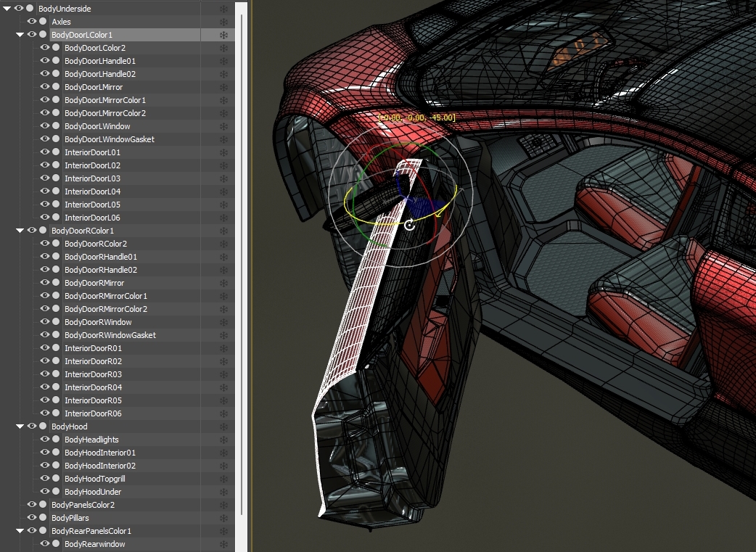756x552 pixels.
Task: Collapse BodyRearPanelsColor1 node
Action: point(20,531)
